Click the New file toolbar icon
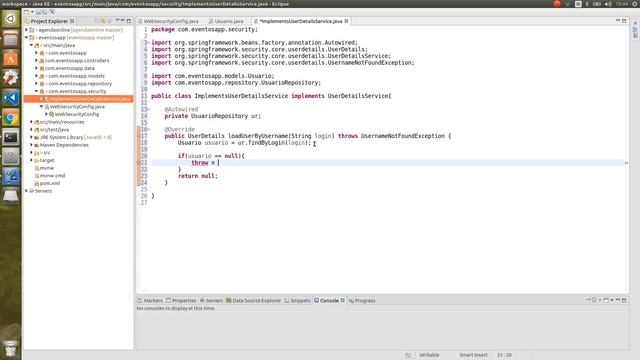 click(27, 12)
